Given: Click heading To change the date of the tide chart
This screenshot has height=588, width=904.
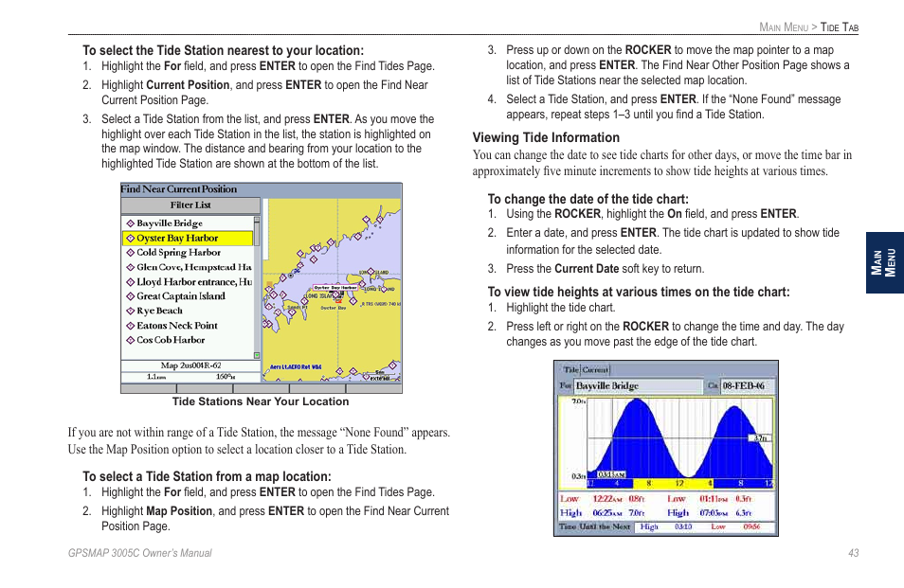Looking at the screenshot, I should click(x=588, y=199).
